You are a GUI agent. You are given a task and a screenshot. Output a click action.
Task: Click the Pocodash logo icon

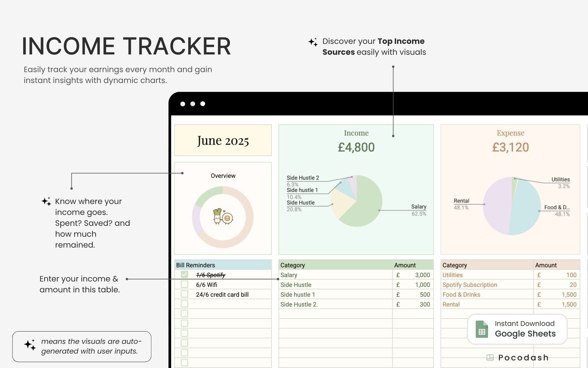(x=490, y=357)
